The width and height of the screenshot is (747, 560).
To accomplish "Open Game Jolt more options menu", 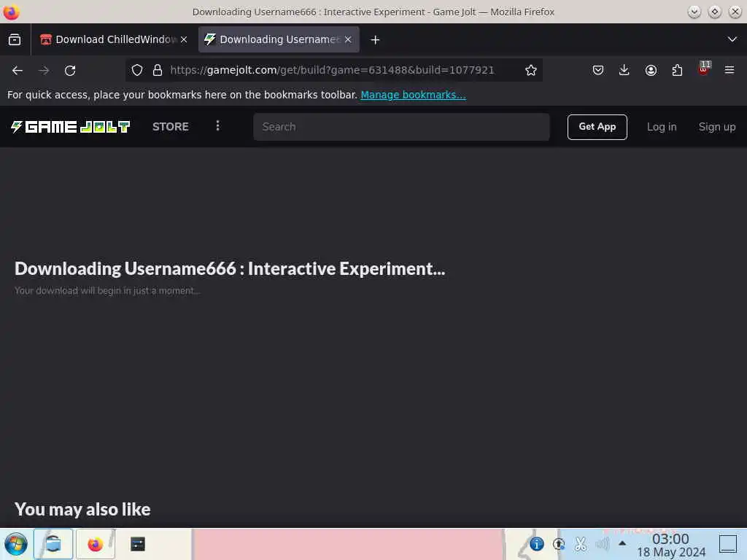I will pyautogui.click(x=217, y=125).
